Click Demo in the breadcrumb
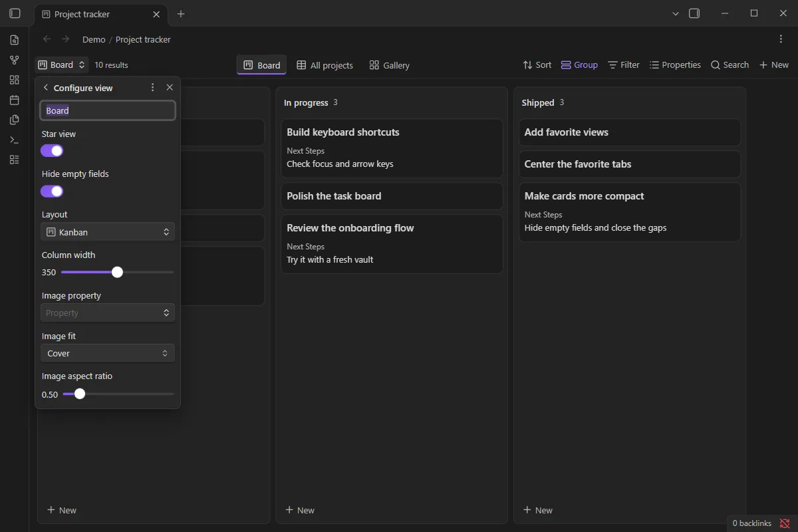The image size is (798, 532). (x=94, y=39)
